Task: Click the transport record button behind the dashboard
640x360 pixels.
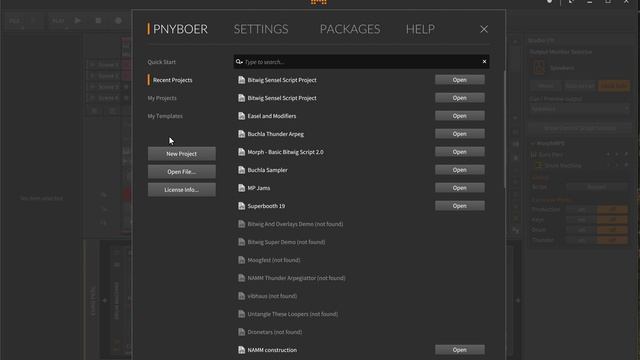Action: [x=118, y=20]
